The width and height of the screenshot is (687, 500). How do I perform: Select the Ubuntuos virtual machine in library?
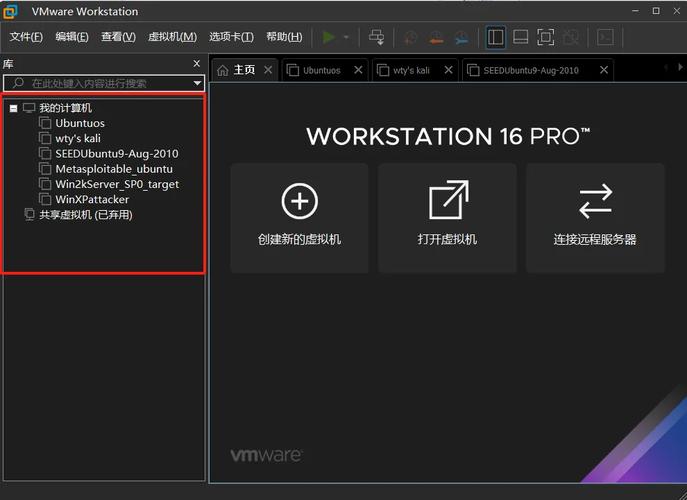click(80, 123)
